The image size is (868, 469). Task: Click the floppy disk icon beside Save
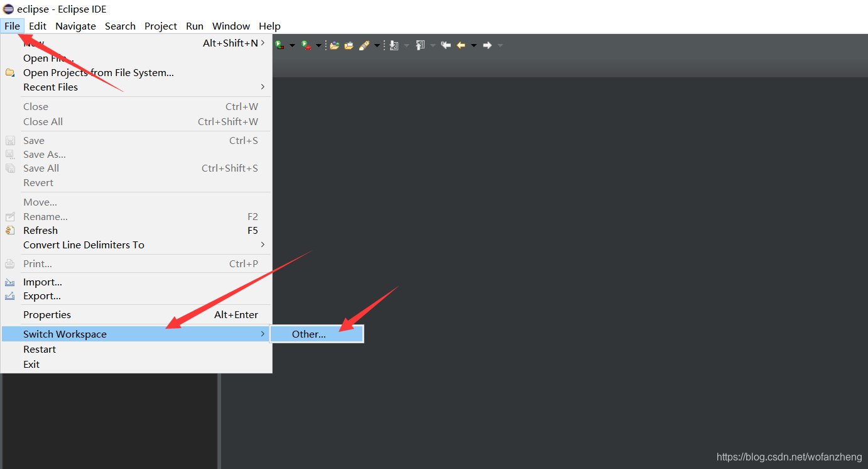pyautogui.click(x=10, y=141)
